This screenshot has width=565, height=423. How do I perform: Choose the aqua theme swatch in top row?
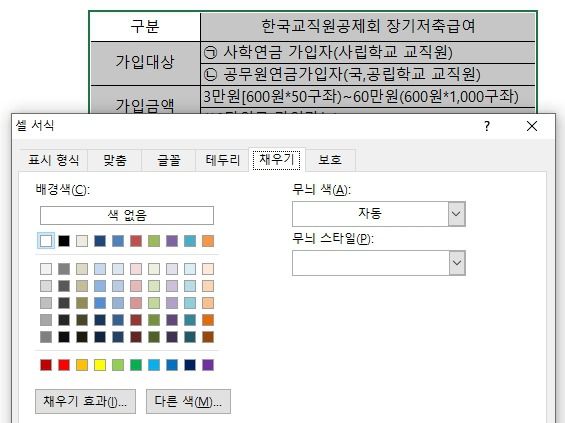click(190, 241)
